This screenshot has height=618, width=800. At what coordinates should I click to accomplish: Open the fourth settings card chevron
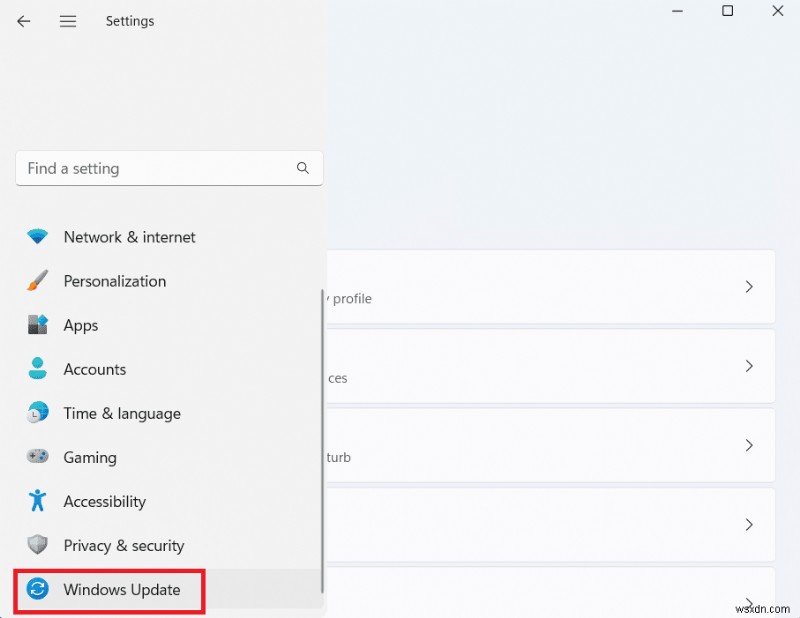pyautogui.click(x=748, y=525)
